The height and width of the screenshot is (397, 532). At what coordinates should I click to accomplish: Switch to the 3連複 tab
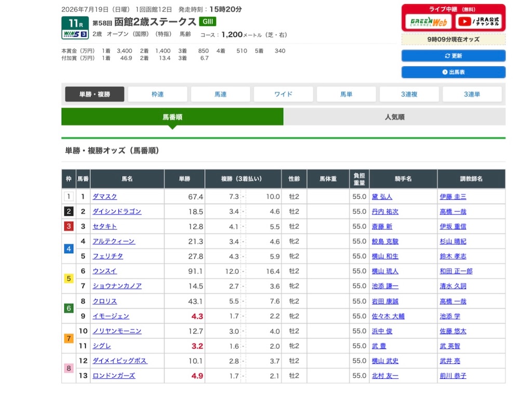409,94
